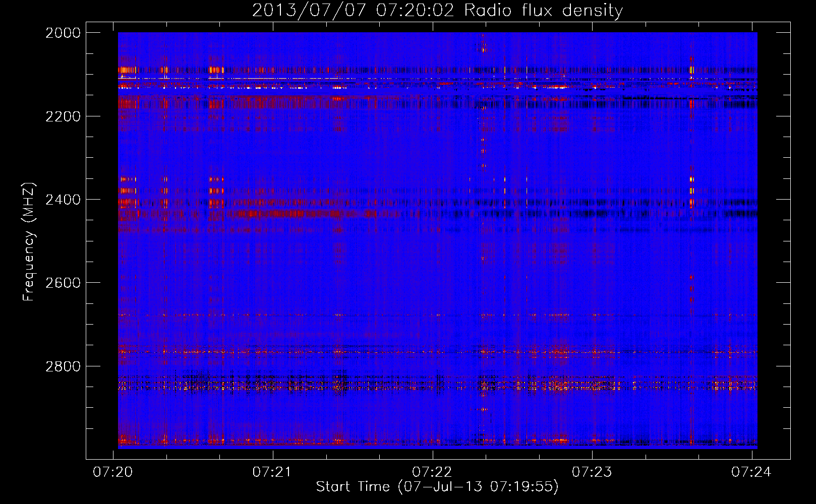Click the 07:22 time axis label

[433, 472]
